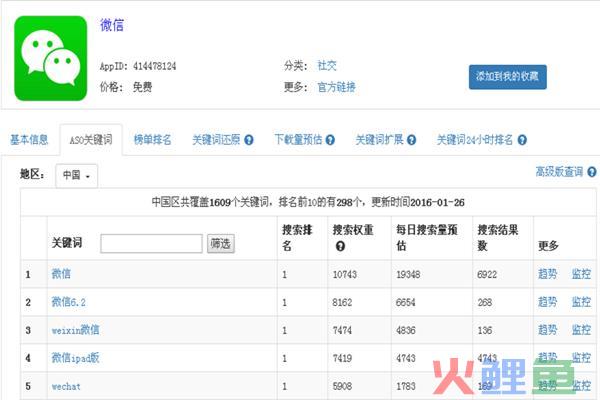The image size is (600, 400).
Task: Click 趋势 for the 微信6.2 row
Action: coord(548,302)
